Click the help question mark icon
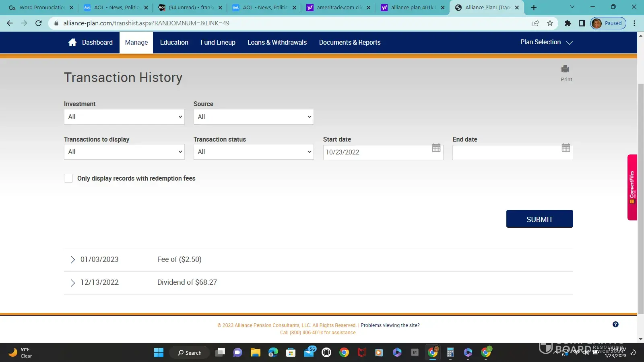The image size is (644, 362). point(615,325)
